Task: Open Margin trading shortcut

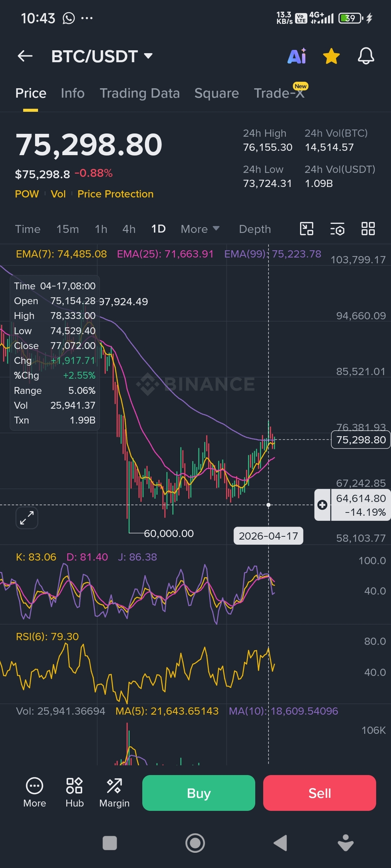Action: (114, 793)
